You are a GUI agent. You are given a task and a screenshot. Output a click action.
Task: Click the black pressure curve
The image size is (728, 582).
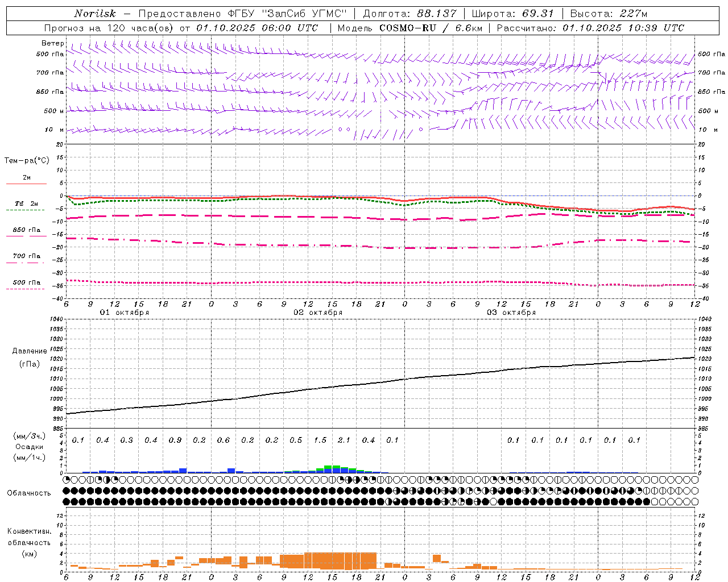(x=380, y=383)
